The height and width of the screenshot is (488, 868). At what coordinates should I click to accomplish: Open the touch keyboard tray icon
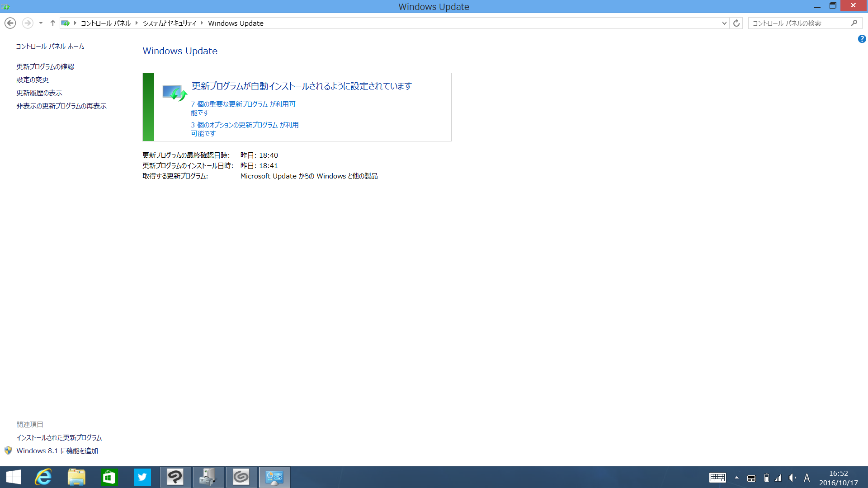717,478
